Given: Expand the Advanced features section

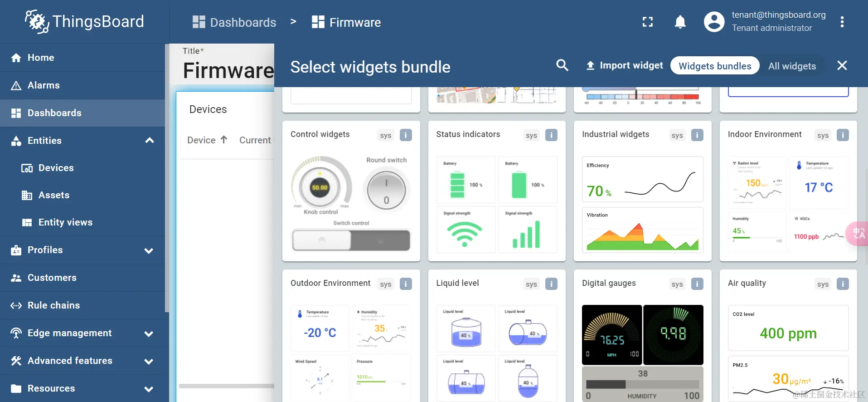Looking at the screenshot, I should 149,361.
